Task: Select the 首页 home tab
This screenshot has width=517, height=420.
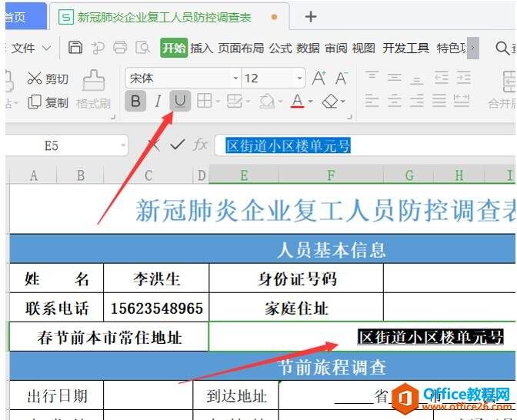Action: pos(25,16)
